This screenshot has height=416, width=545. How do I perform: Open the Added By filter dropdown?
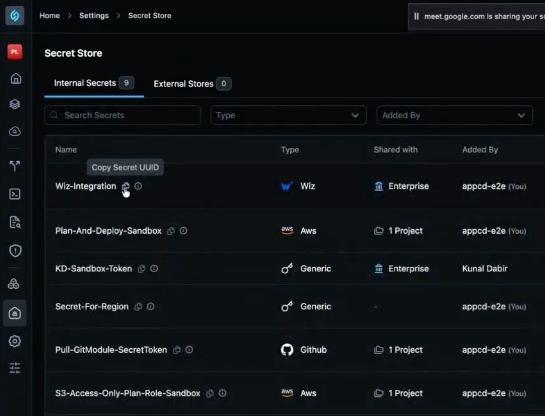pyautogui.click(x=454, y=115)
